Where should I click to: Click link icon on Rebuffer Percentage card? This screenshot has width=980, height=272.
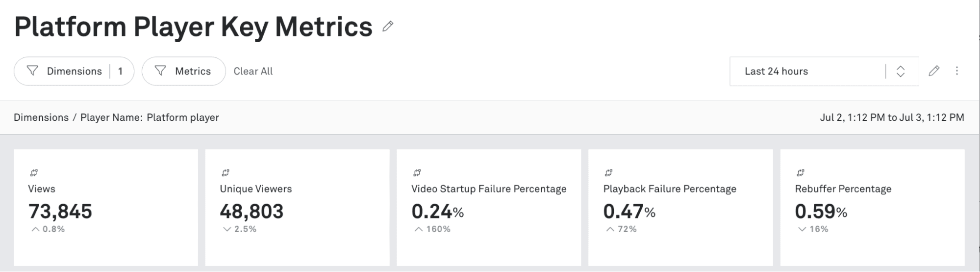[x=801, y=173]
